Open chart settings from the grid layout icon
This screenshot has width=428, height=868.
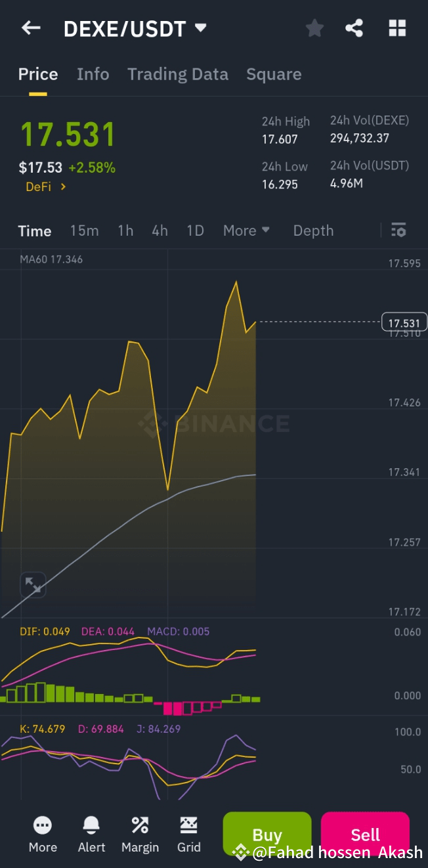(397, 28)
